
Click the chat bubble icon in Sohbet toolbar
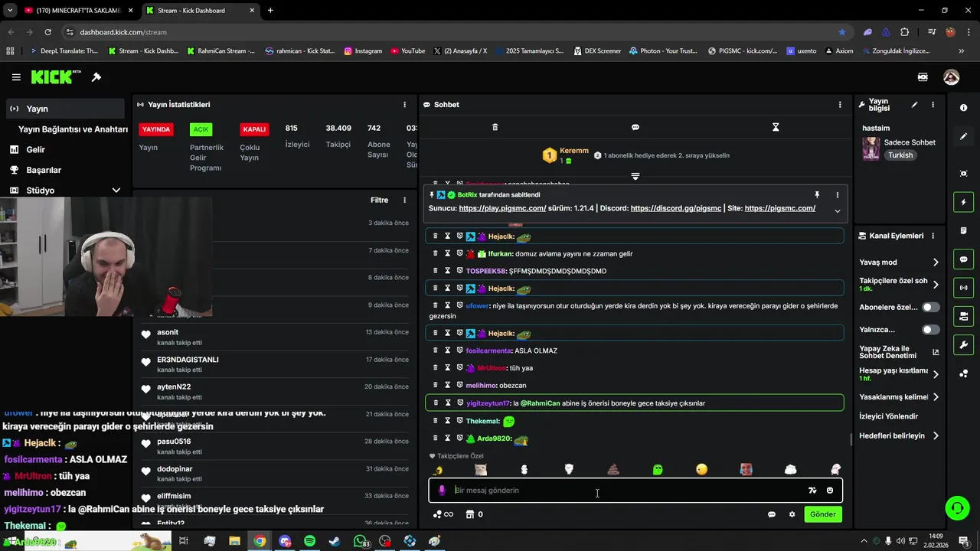pyautogui.click(x=635, y=127)
